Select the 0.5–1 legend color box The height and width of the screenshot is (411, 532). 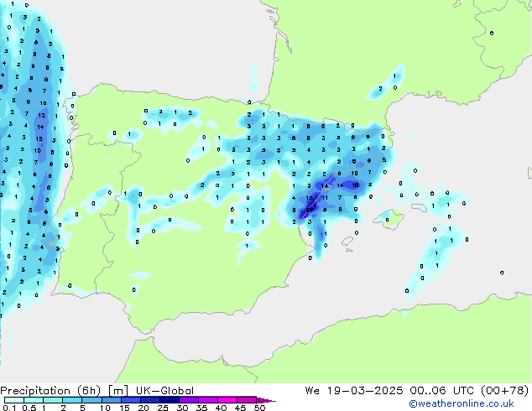click(x=34, y=400)
